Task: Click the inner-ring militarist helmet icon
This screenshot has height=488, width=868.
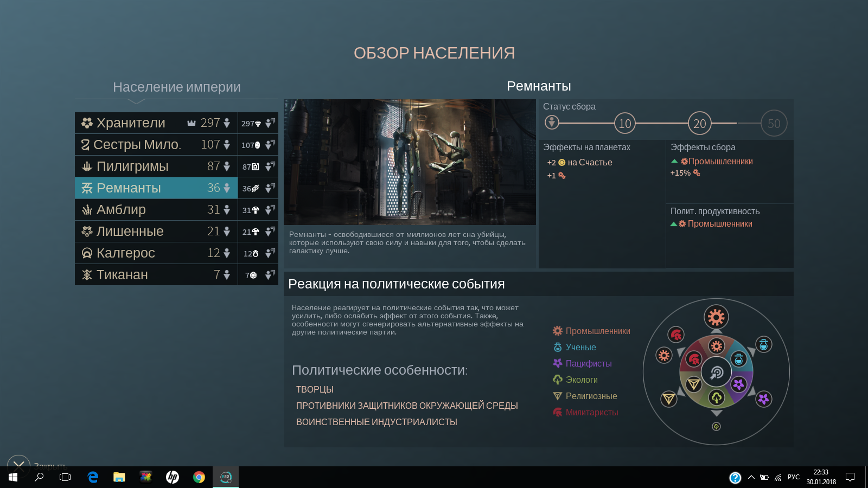Action: (694, 358)
